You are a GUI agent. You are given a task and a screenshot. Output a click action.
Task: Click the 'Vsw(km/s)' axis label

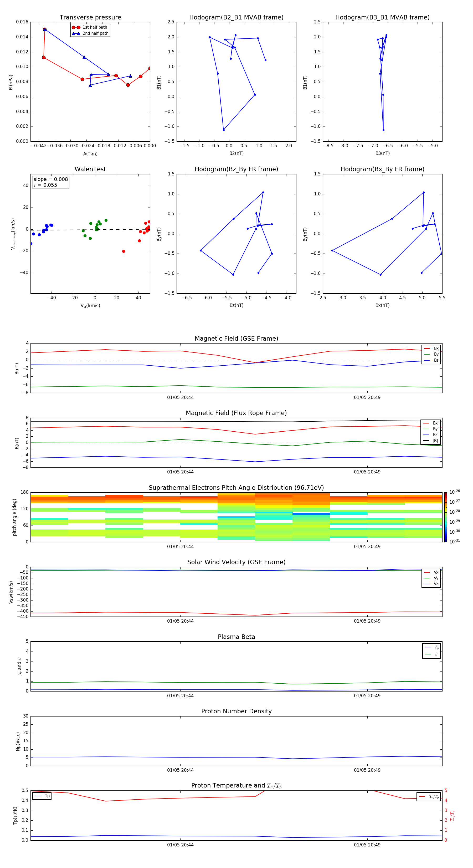click(x=11, y=592)
